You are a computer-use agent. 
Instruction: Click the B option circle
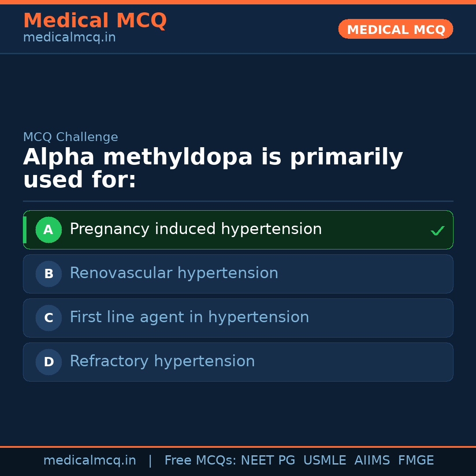pos(48,274)
